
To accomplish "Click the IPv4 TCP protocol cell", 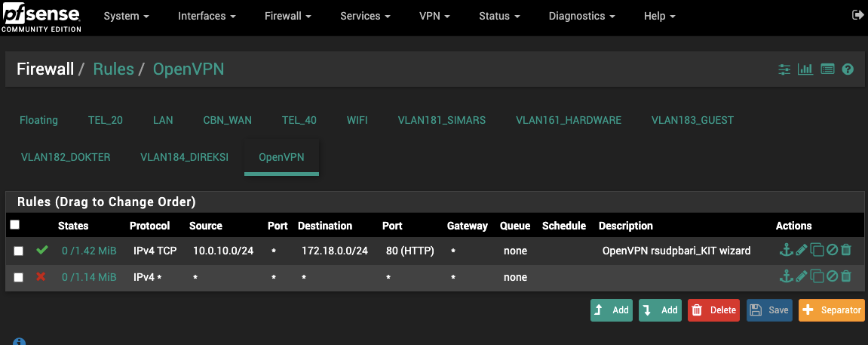I will pos(155,251).
